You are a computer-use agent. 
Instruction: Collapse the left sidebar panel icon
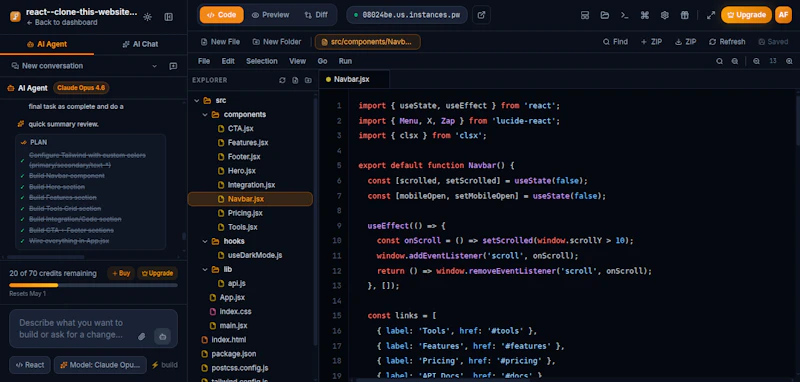[169, 17]
